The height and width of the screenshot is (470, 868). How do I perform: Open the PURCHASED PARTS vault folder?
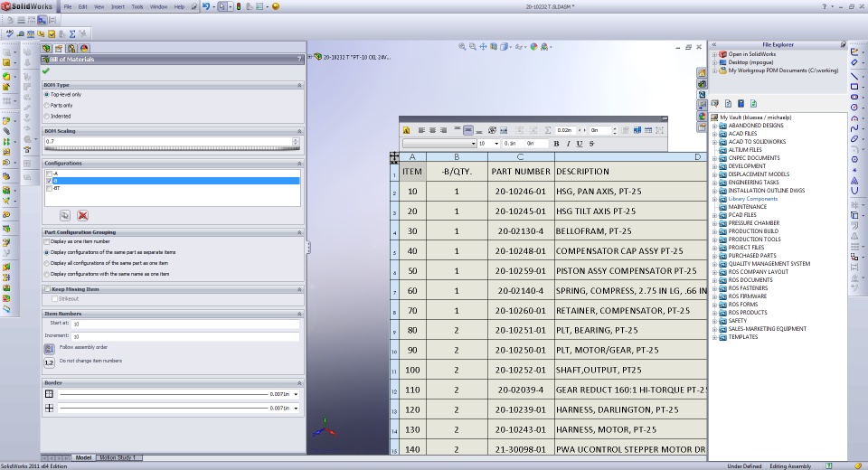click(751, 256)
